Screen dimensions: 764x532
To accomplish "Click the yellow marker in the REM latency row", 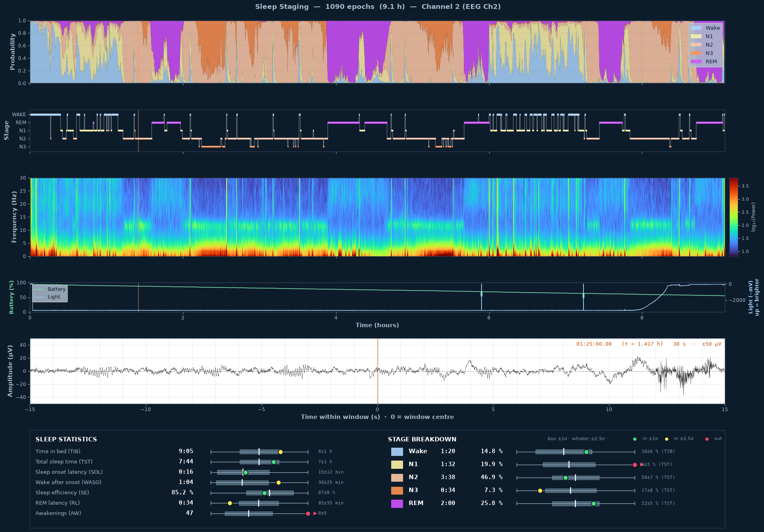I will [230, 503].
